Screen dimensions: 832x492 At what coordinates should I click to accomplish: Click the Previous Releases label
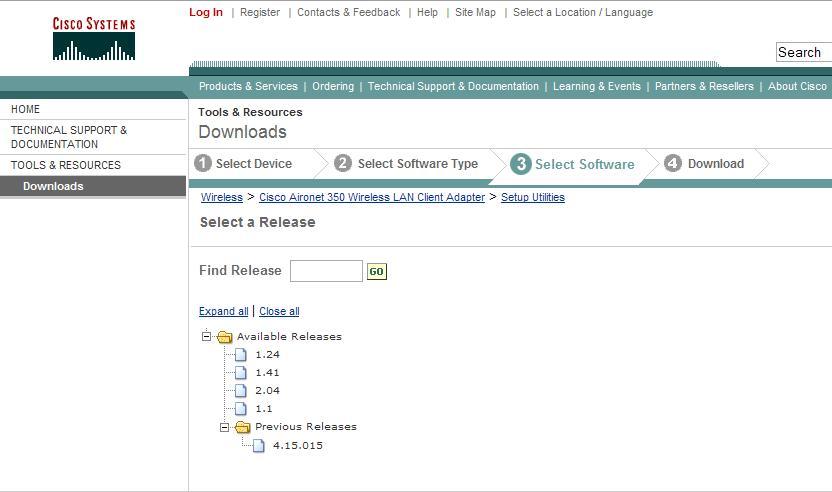coord(306,427)
